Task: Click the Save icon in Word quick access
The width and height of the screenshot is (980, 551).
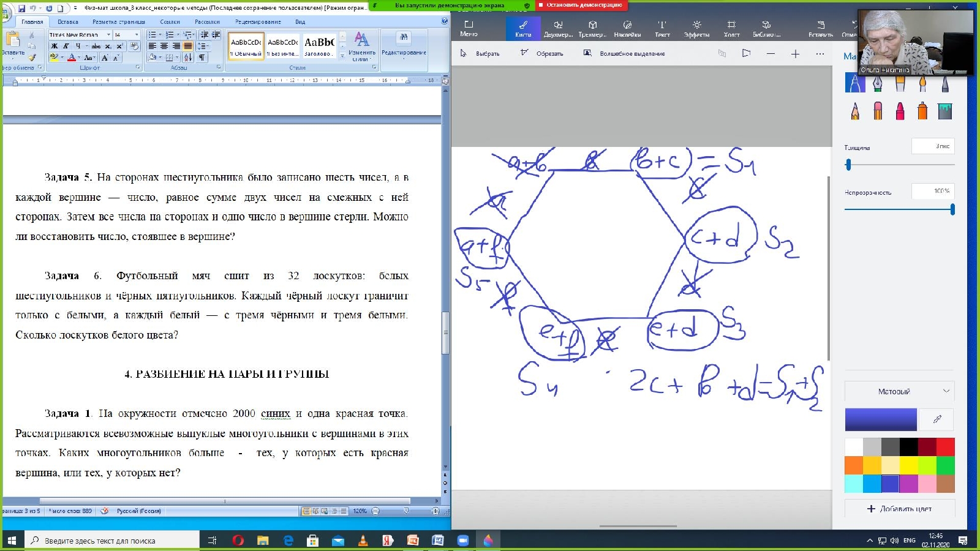Action: [x=21, y=8]
